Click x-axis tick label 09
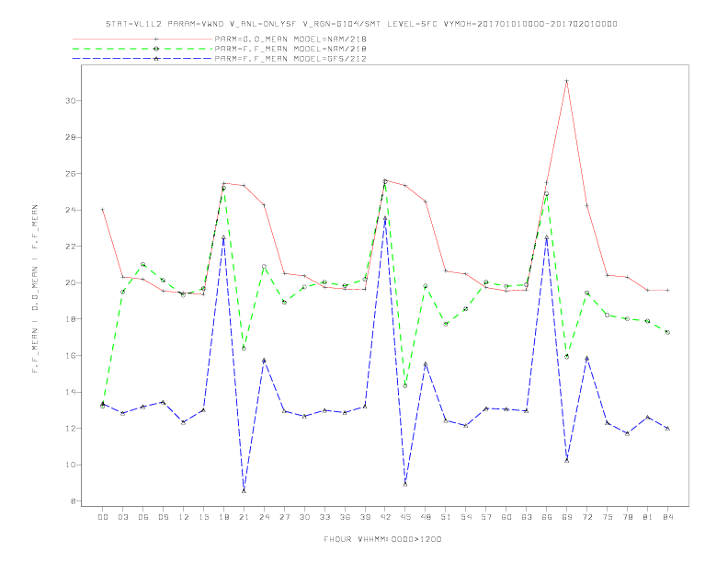 (163, 517)
